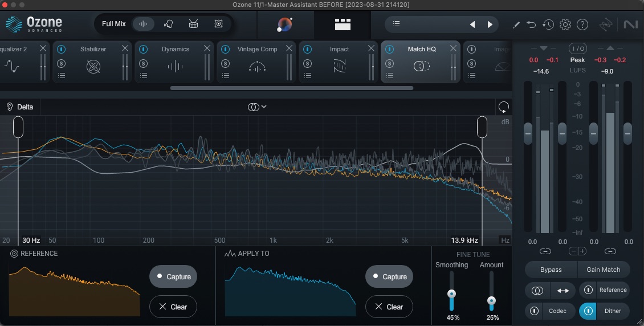Toggle Stabilizer module power button
The width and height of the screenshot is (644, 326).
(x=61, y=49)
